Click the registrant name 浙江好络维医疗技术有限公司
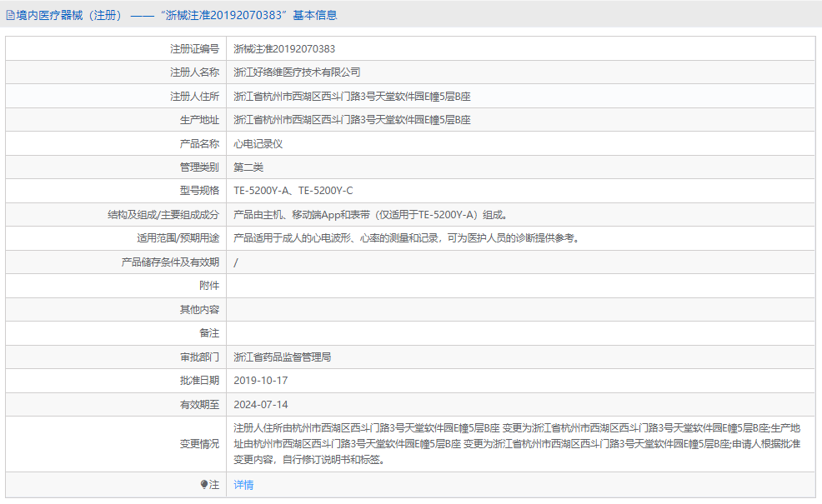Image resolution: width=822 pixels, height=504 pixels. 297,72
